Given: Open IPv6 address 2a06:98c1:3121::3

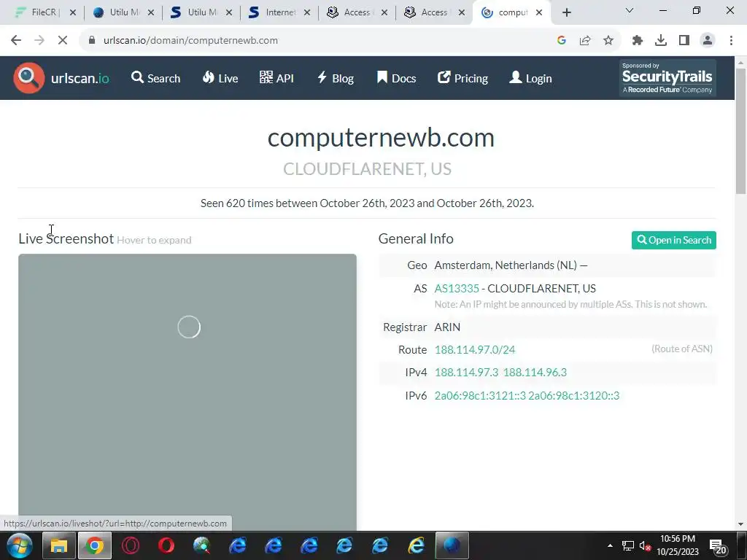Looking at the screenshot, I should click(x=480, y=396).
